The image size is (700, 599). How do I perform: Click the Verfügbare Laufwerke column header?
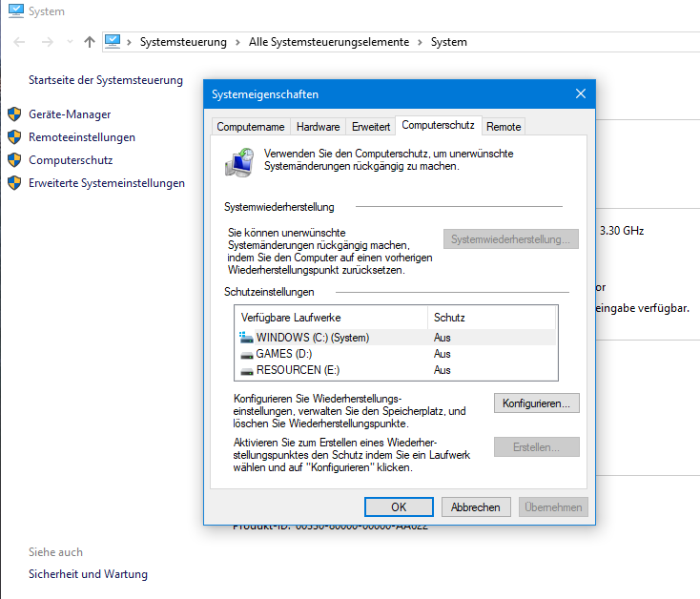tap(331, 318)
